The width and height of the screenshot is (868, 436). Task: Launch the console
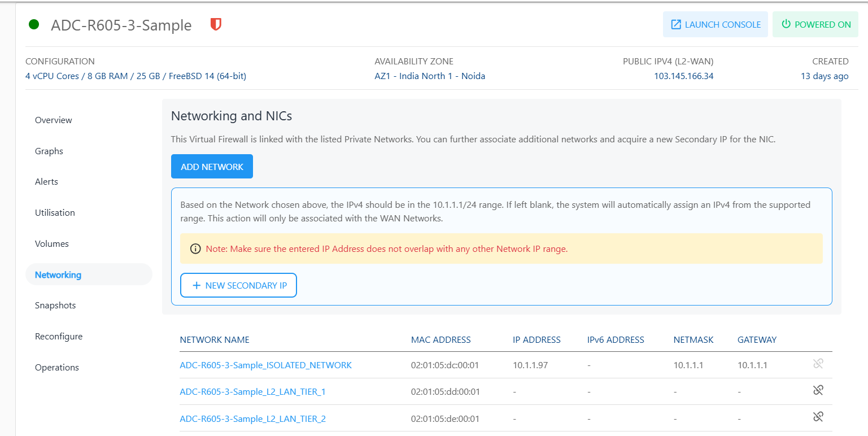point(715,25)
